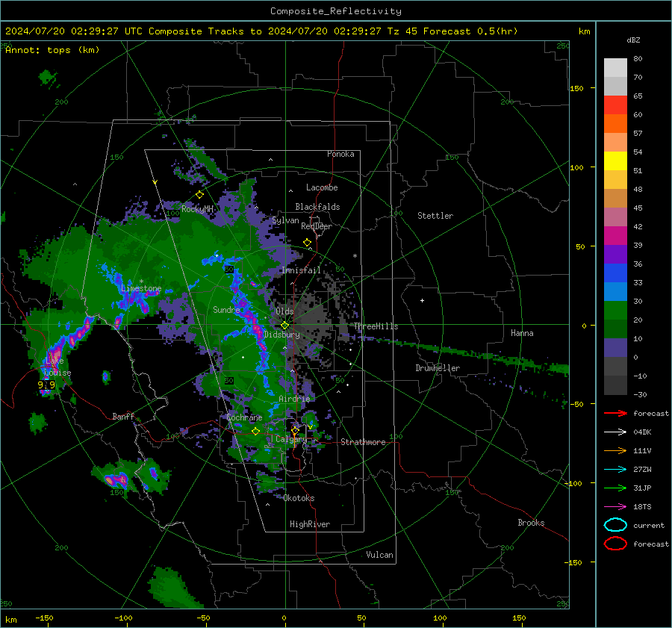Click the 'ThreeHills' town label
The height and width of the screenshot is (628, 672).
[376, 326]
